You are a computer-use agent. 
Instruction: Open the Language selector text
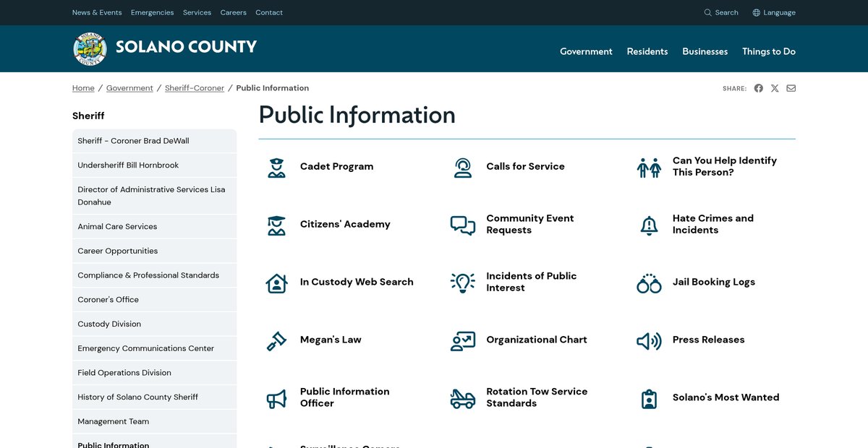pyautogui.click(x=779, y=12)
